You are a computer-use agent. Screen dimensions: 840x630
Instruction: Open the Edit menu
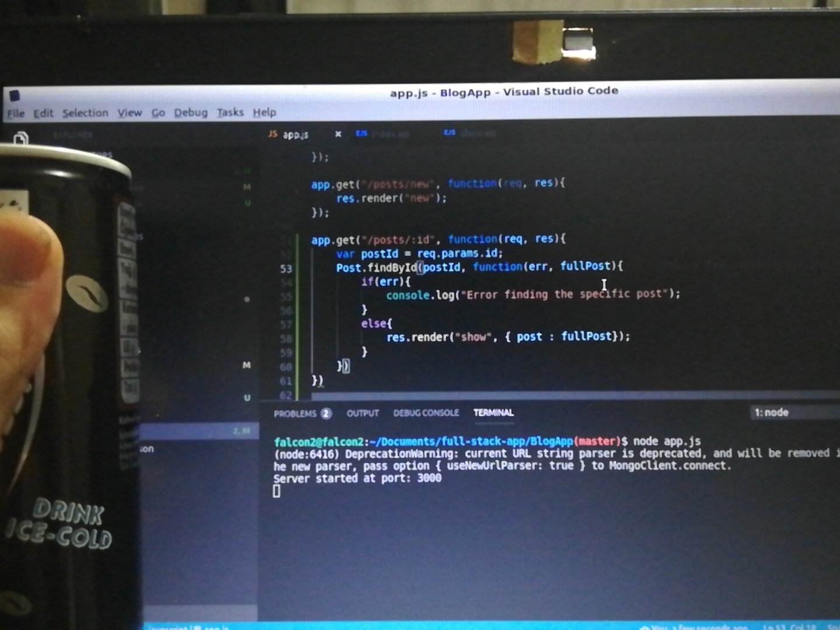click(43, 113)
